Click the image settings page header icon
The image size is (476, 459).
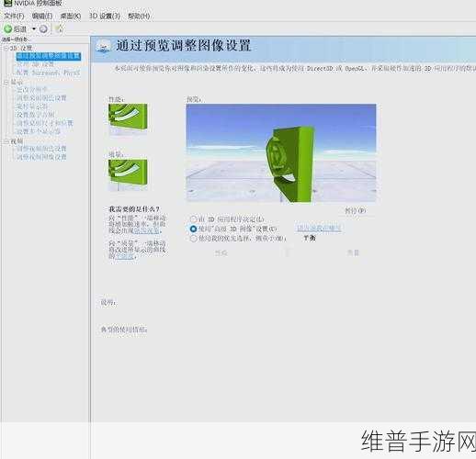pyautogui.click(x=104, y=47)
